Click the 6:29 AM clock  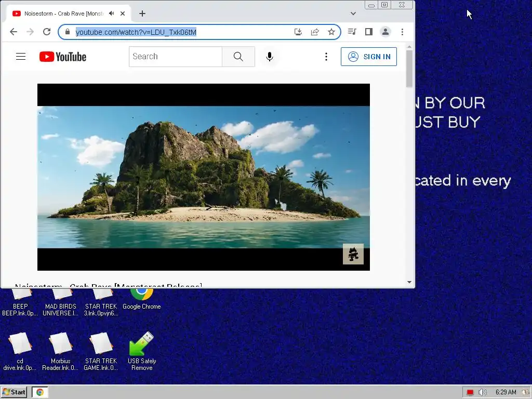coord(506,392)
